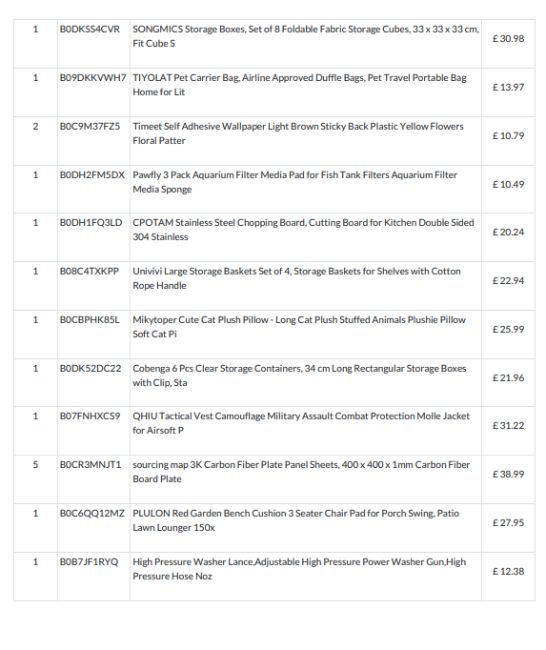Select the QHIU Tactical Vest description
546x650 pixels.
tap(301, 423)
